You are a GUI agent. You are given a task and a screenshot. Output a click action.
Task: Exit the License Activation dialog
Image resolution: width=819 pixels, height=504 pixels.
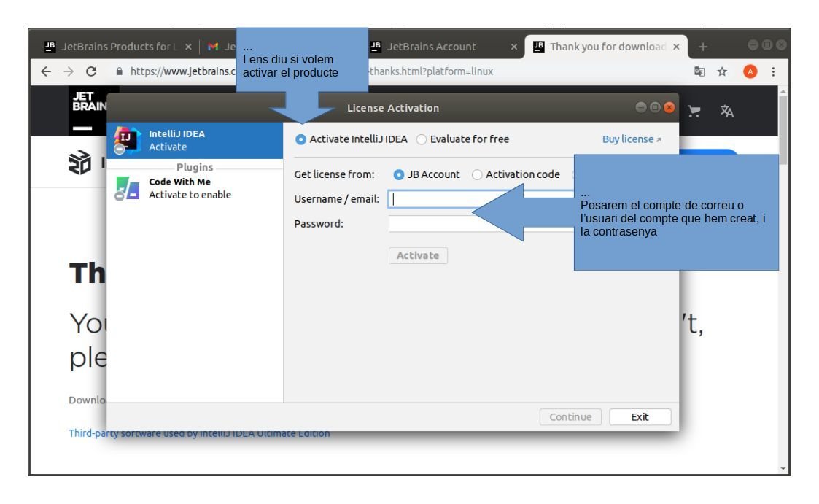pos(640,416)
